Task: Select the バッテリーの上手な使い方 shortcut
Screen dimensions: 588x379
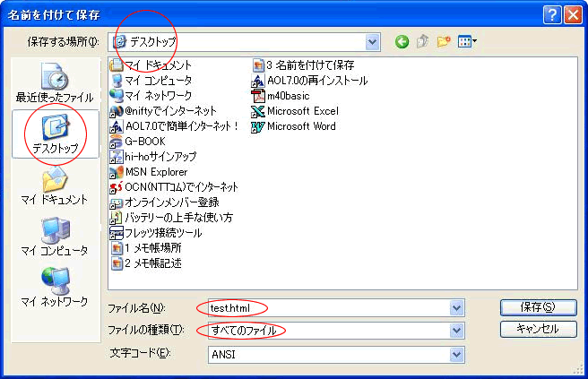Action: coord(171,218)
